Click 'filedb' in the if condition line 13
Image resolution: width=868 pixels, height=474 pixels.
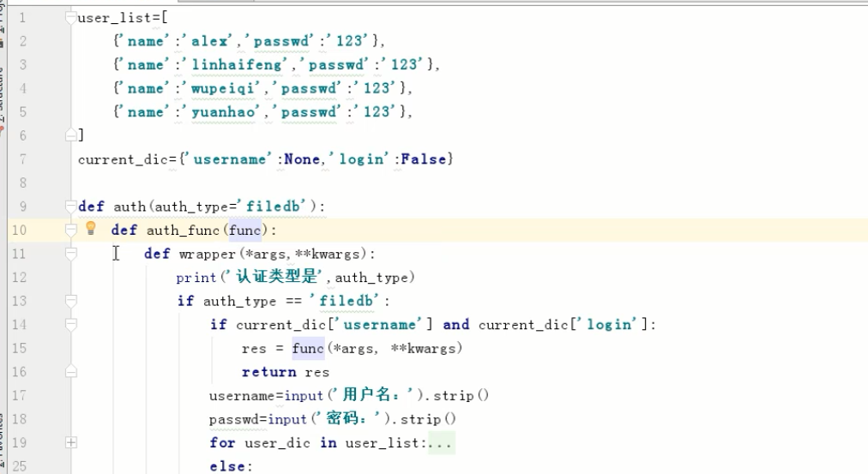click(344, 301)
